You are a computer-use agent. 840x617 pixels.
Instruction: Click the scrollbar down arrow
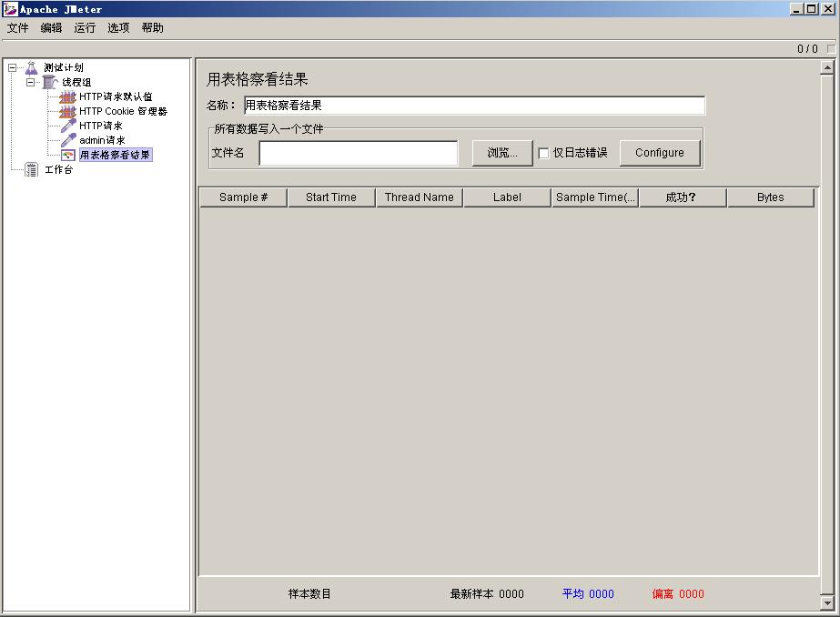point(827,603)
